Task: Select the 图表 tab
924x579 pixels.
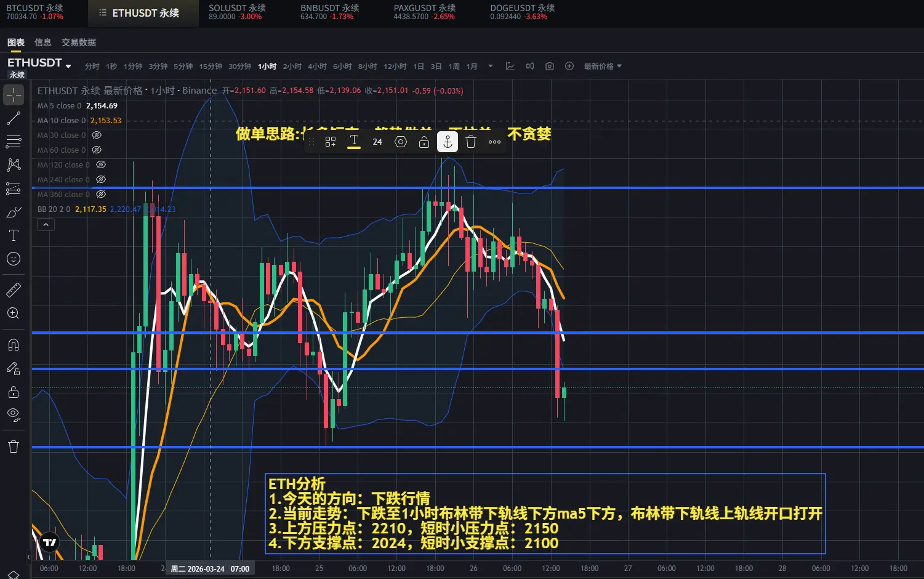Action: point(16,43)
